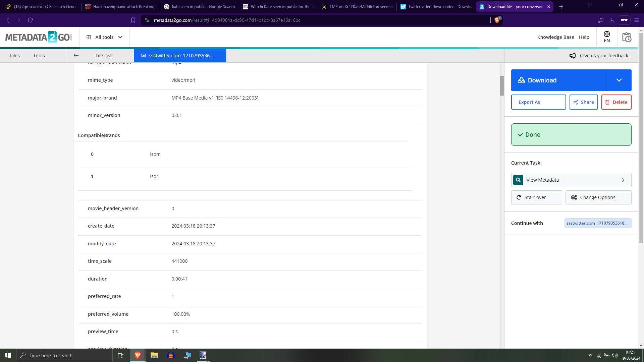Screen dimensions: 644x362
Task: Click the inner metadata panel scrollbar thumb
Action: (x=502, y=86)
